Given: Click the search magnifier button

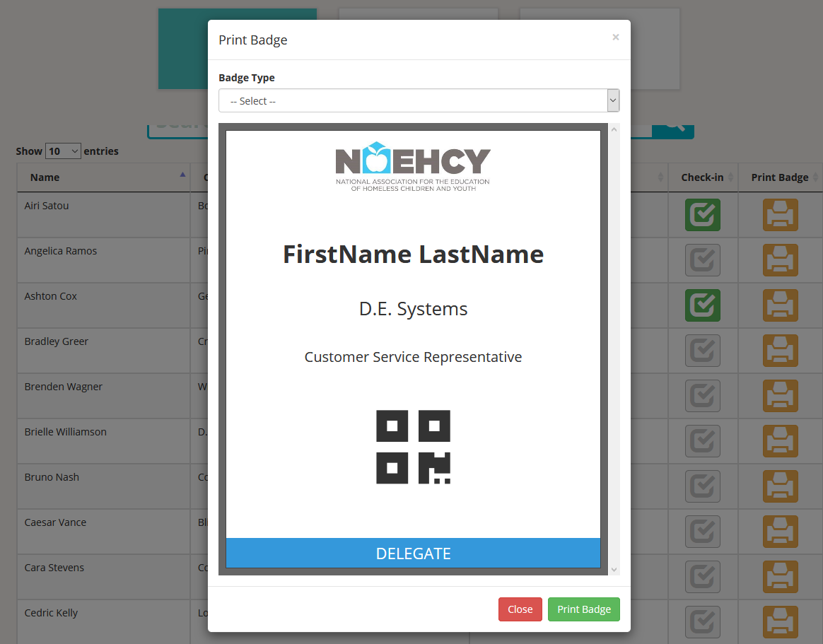Looking at the screenshot, I should [673, 131].
